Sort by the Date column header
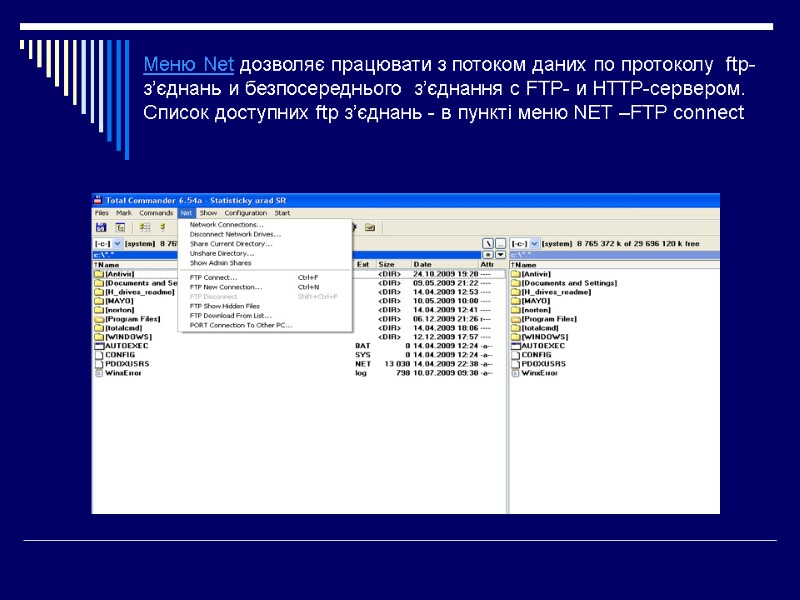The height and width of the screenshot is (600, 800). pyautogui.click(x=444, y=264)
